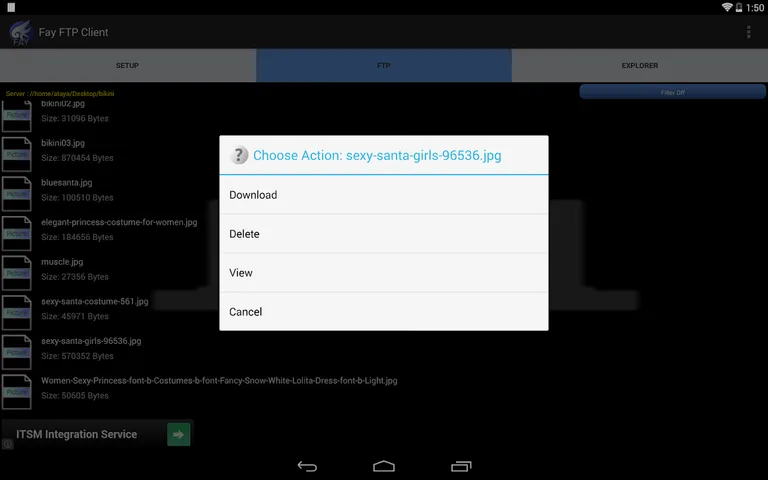768x480 pixels.
Task: Switch to the SETUP tab
Action: 127,65
